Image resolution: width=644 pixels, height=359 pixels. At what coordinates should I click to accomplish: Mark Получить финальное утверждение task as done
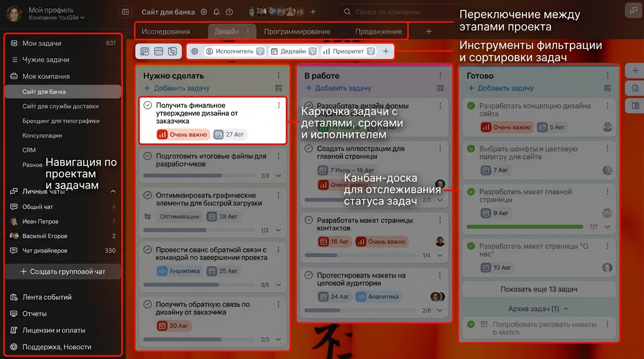point(147,106)
